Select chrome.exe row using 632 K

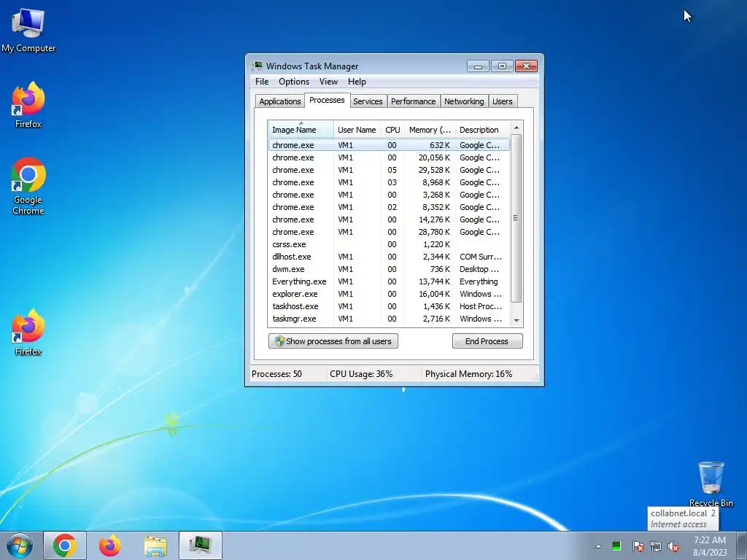tap(389, 145)
